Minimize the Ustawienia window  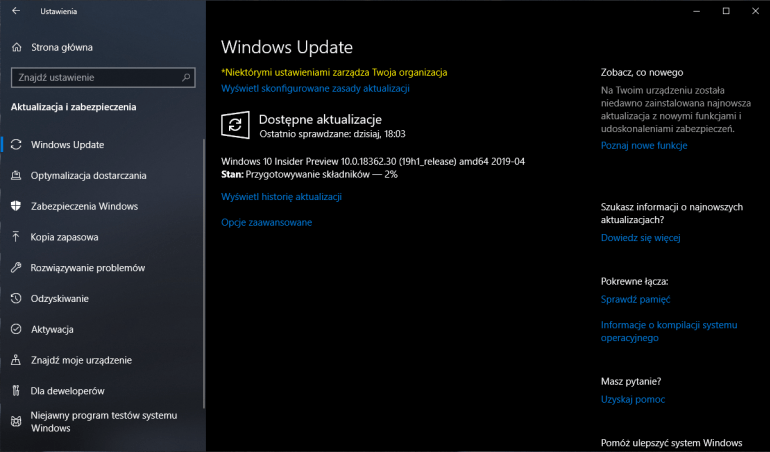pos(696,11)
